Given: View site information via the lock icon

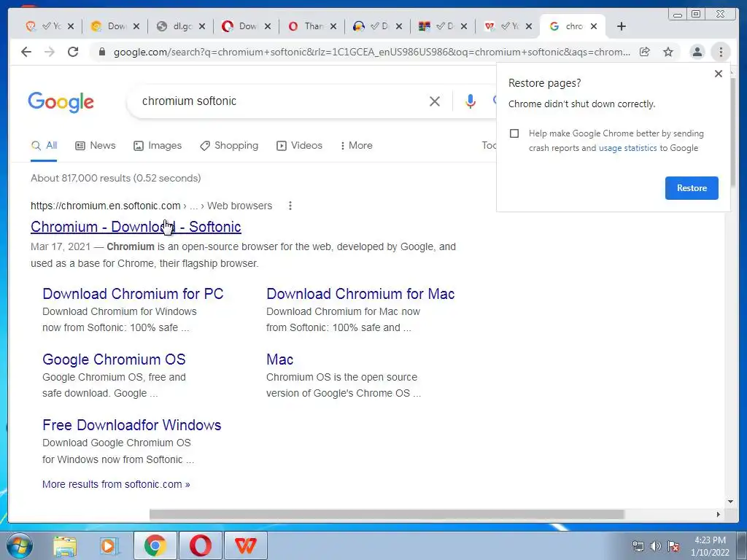Looking at the screenshot, I should [101, 52].
